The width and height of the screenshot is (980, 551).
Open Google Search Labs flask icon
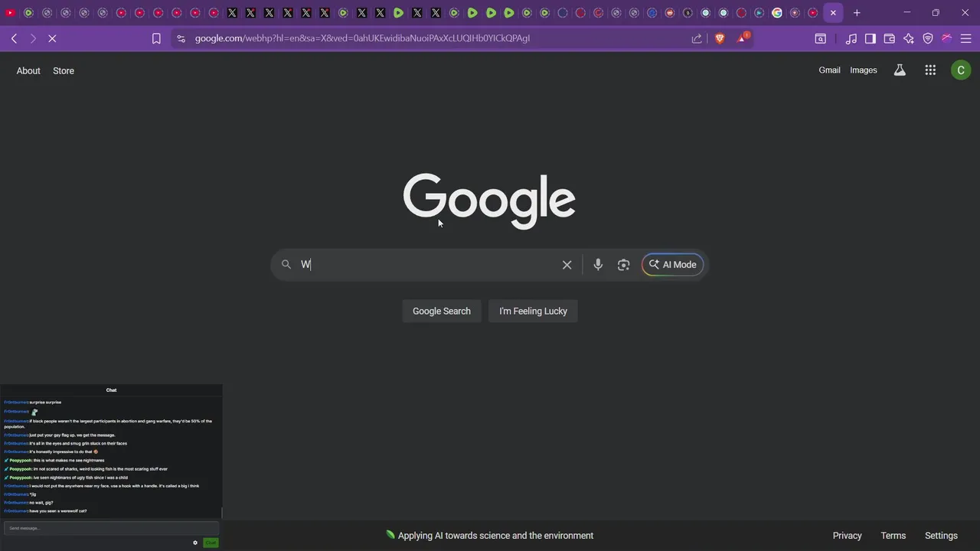900,70
